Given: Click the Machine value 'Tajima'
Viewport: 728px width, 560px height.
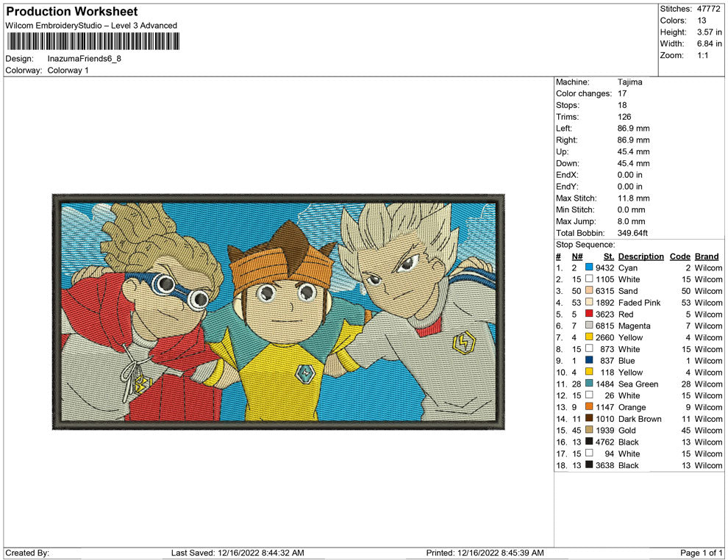Looking at the screenshot, I should coord(630,82).
